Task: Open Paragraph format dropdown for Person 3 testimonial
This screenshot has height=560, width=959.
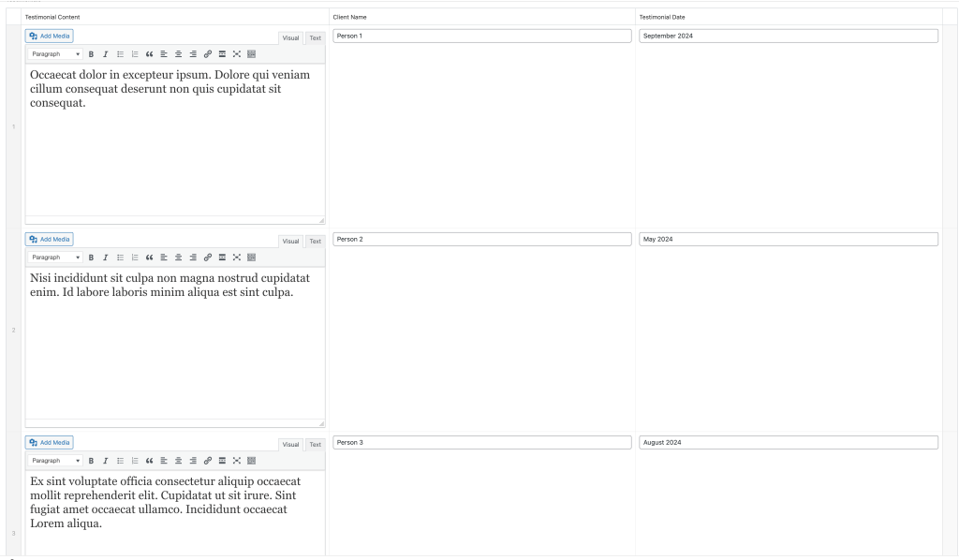Action: click(x=55, y=461)
